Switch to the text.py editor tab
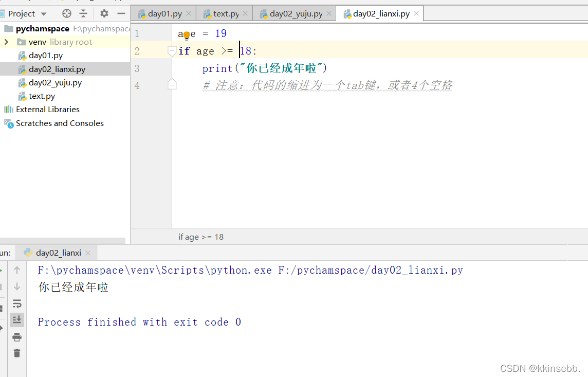Screen dimensions: 588x377 tap(224, 13)
